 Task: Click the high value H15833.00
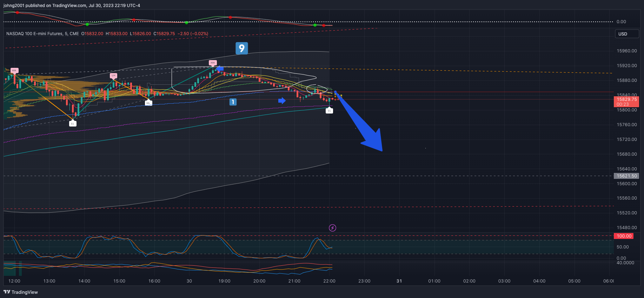coord(117,34)
